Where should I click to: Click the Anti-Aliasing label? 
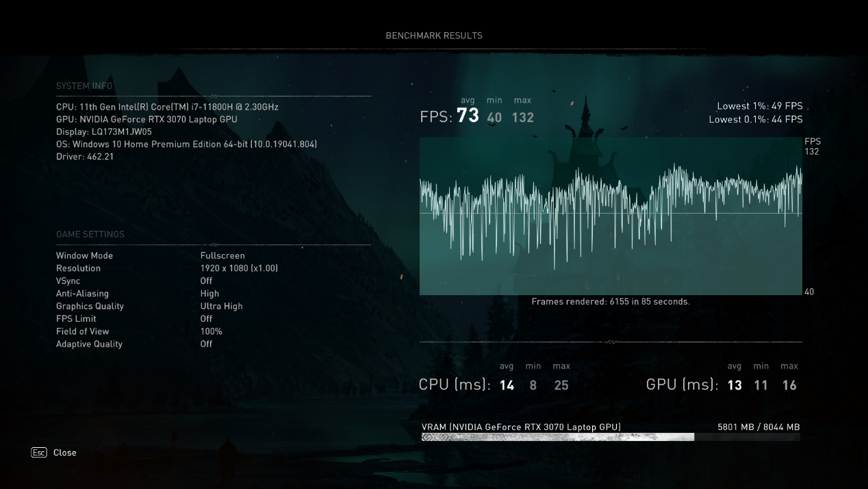82,294
